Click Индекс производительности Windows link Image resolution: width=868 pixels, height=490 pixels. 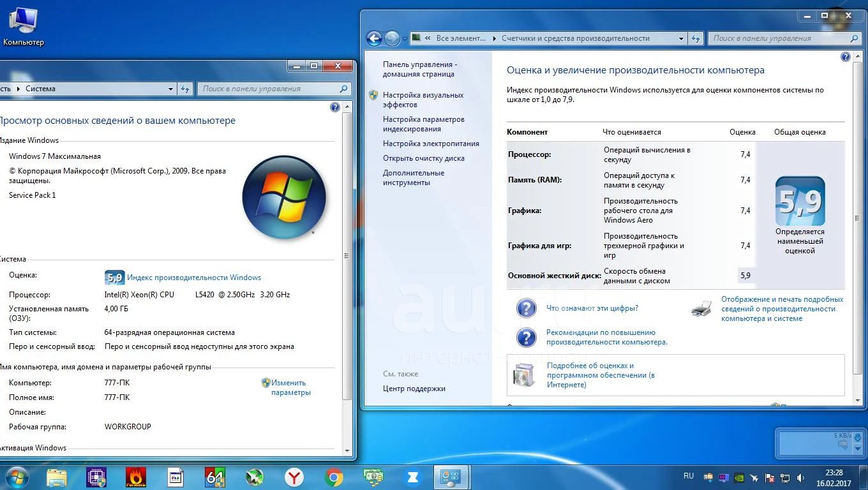point(194,278)
